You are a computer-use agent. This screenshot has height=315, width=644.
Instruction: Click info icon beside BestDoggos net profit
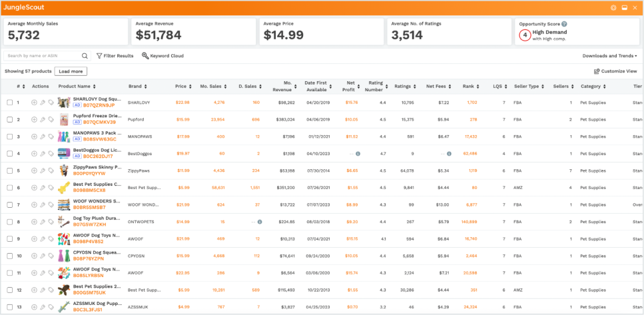pyautogui.click(x=358, y=154)
